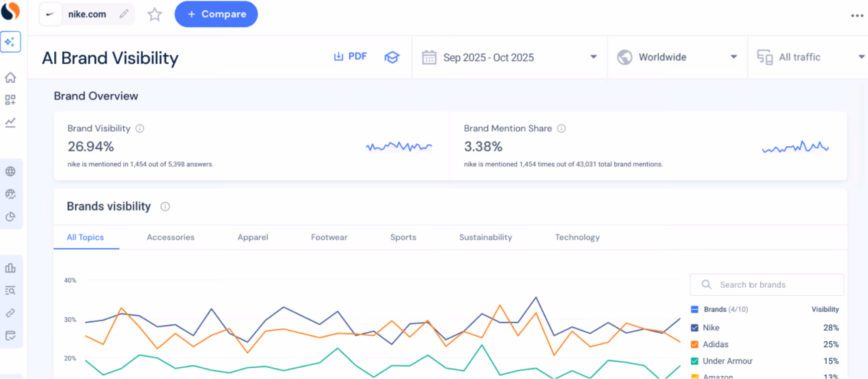Click Under Armour's 15% visibility value

click(x=831, y=361)
